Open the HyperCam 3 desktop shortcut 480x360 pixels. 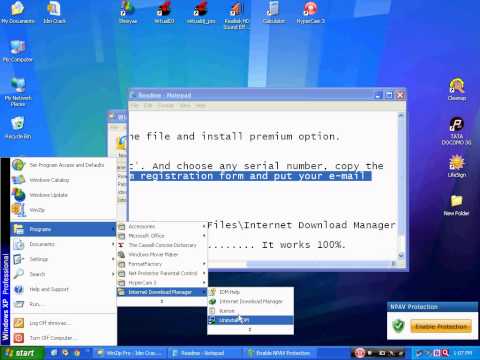coord(310,13)
